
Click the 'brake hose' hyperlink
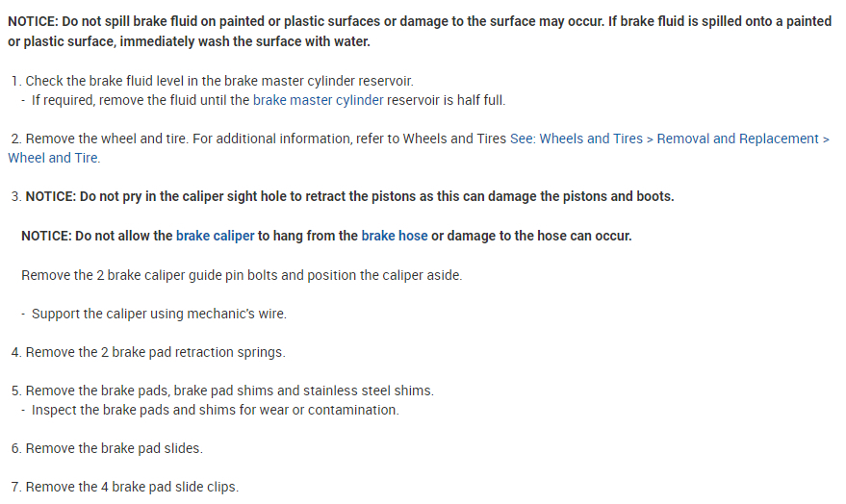(x=394, y=236)
